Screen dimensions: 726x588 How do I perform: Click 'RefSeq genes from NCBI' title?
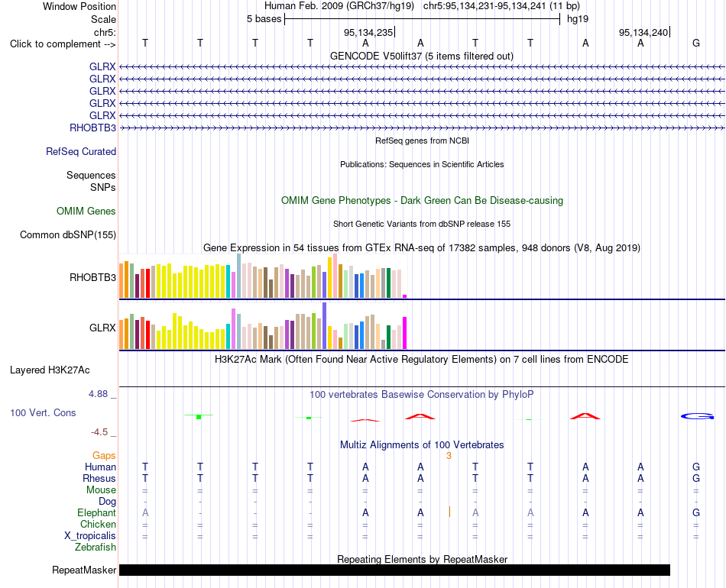click(x=422, y=141)
